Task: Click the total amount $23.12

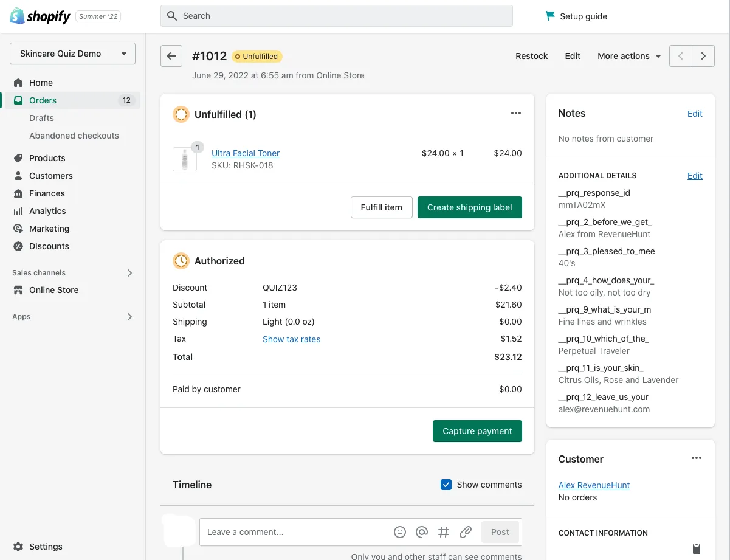Action: click(x=508, y=357)
